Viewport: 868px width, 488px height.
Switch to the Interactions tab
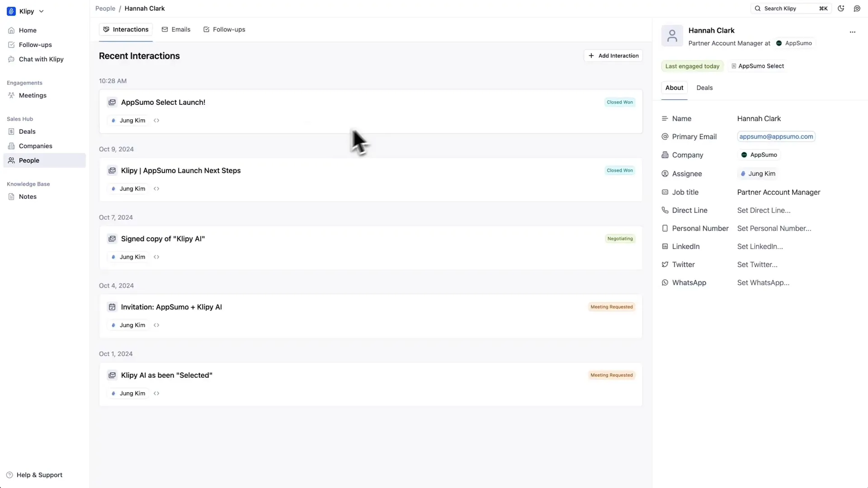coord(126,29)
